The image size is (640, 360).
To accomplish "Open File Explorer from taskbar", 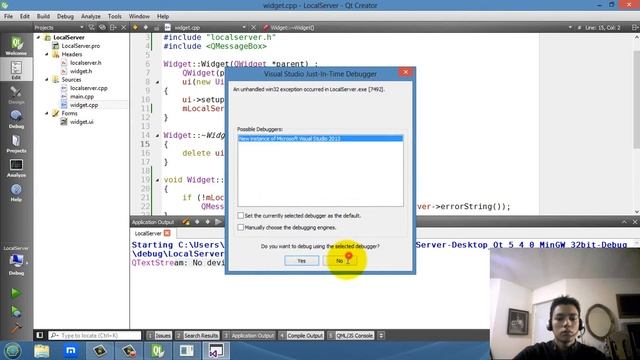I will click(42, 351).
